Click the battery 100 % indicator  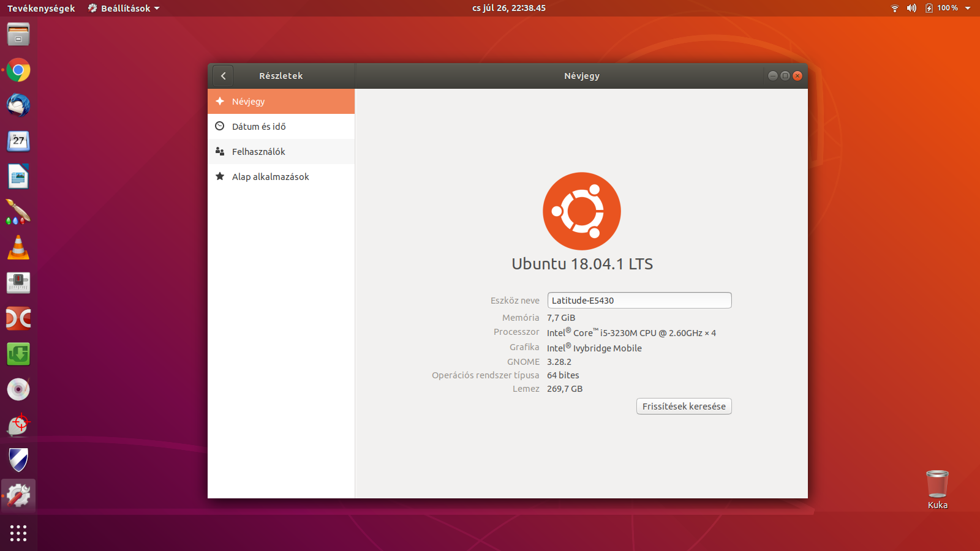point(941,8)
